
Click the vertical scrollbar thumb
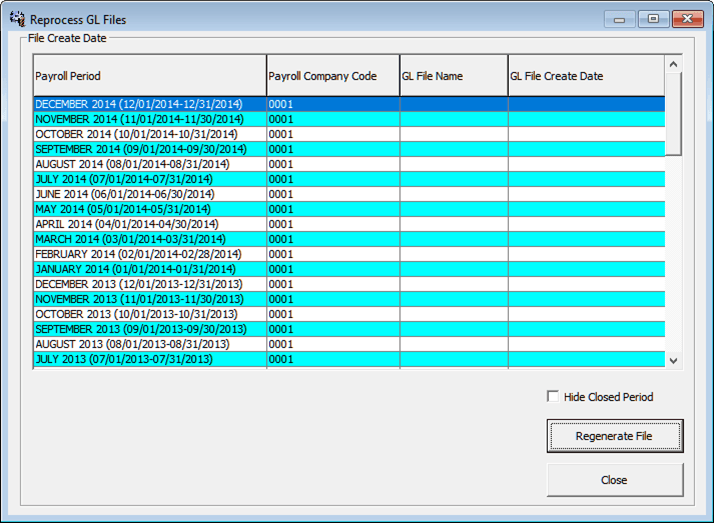tap(673, 114)
